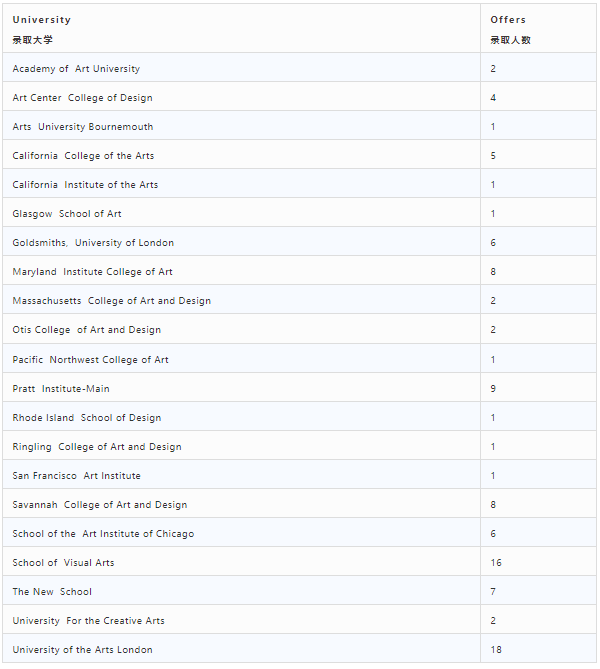The image size is (600, 669).
Task: Select offers value 1 for Arts University Bournemouth
Action: [x=493, y=127]
